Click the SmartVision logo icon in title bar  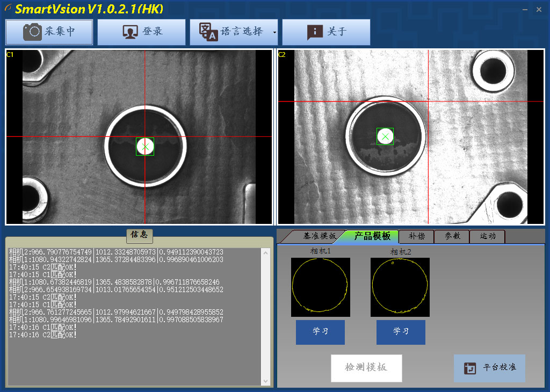[x=8, y=8]
